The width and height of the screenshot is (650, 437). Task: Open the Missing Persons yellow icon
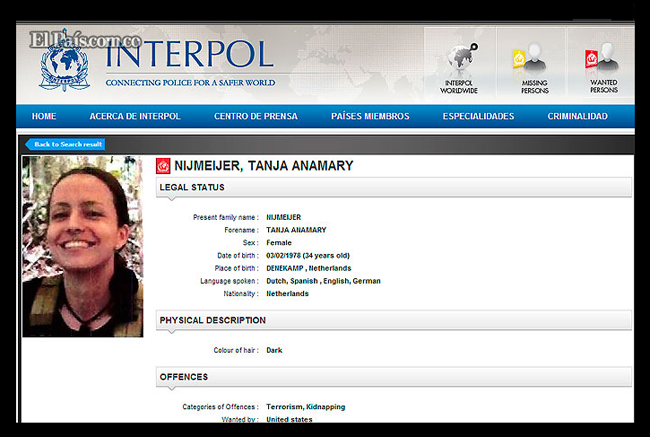[535, 60]
